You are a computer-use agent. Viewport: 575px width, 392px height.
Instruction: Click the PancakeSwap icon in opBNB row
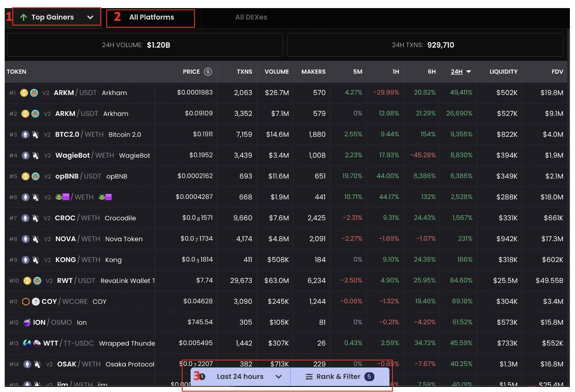(x=35, y=176)
